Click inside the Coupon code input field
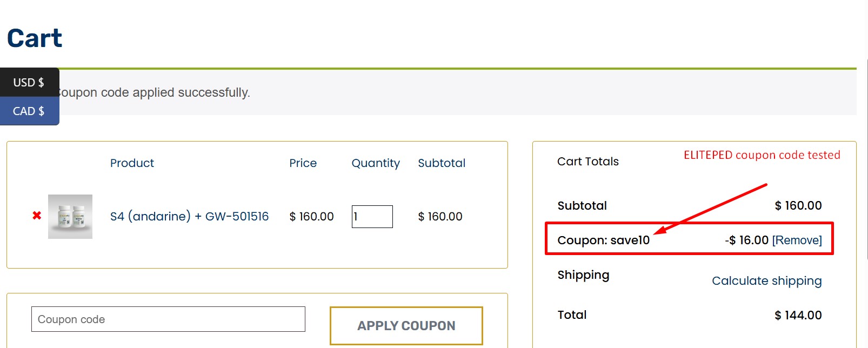This screenshot has height=348, width=868. (169, 319)
